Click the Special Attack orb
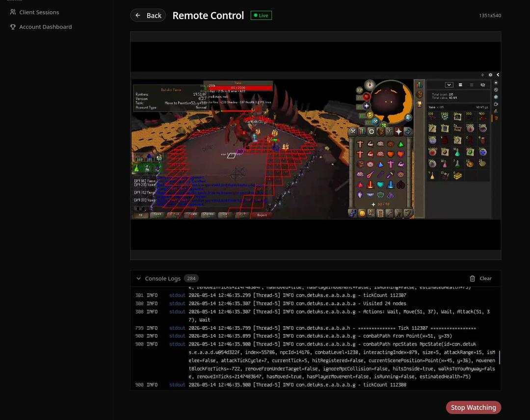Image resolution: width=530 pixels, height=420 pixels. tap(375, 121)
